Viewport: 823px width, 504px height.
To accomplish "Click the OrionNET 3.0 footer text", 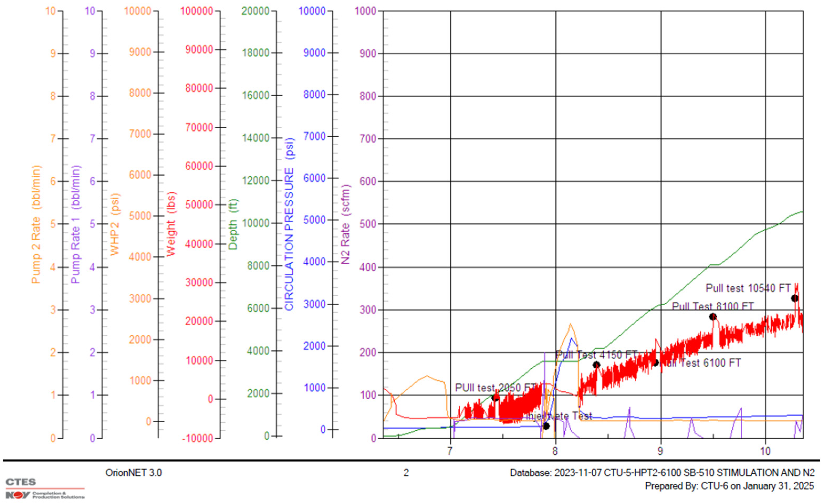I will tap(134, 472).
